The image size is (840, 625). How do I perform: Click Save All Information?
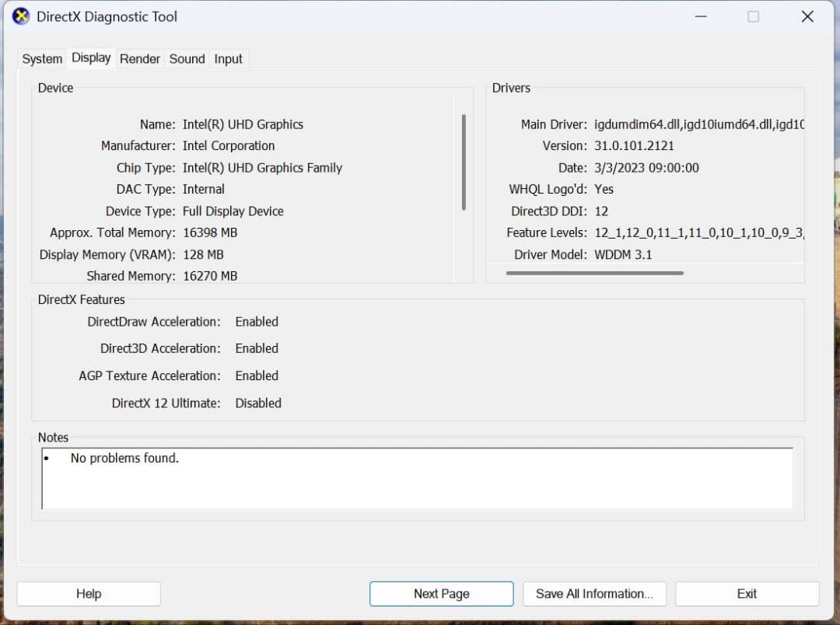pos(594,593)
